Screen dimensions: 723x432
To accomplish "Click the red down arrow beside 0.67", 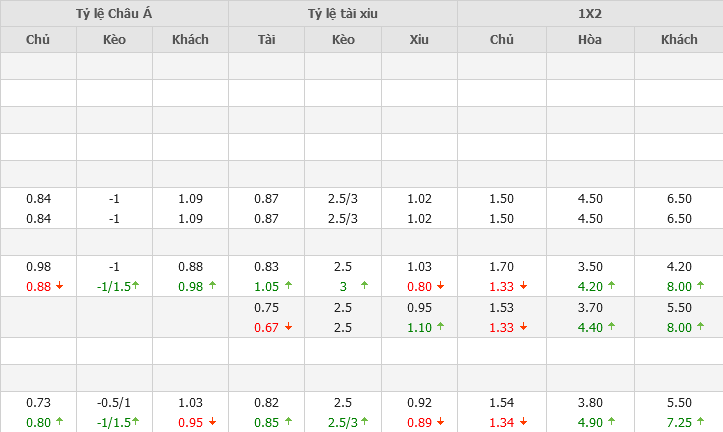I will point(289,326).
